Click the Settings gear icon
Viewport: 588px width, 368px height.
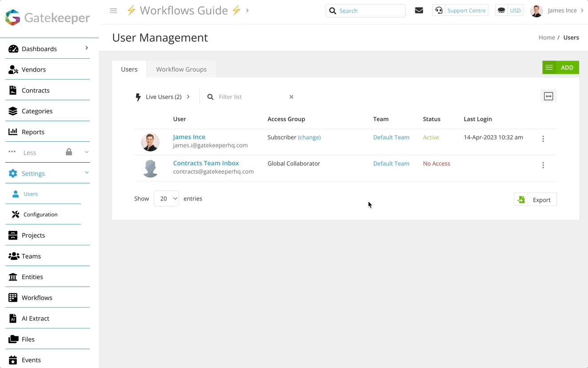pyautogui.click(x=13, y=173)
